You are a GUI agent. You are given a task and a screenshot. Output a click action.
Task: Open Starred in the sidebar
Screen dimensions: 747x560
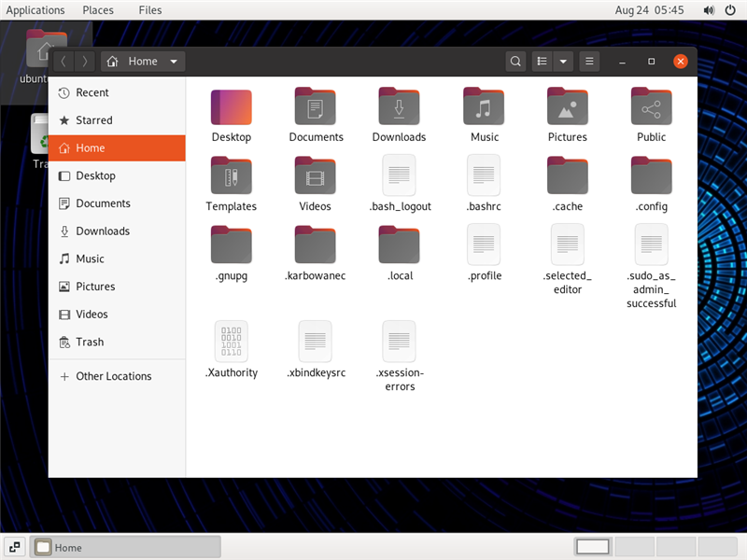93,120
